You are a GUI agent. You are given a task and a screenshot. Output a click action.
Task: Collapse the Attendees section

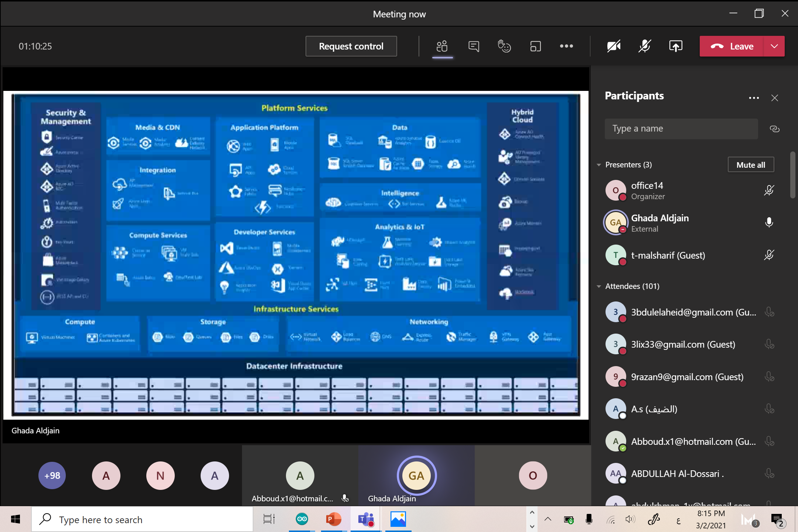click(x=599, y=286)
